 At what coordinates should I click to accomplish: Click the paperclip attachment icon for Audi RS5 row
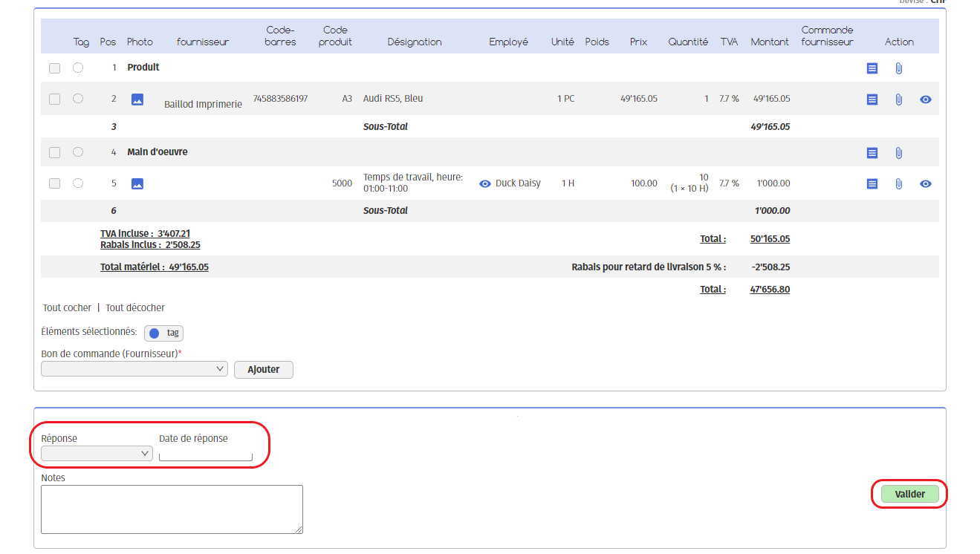click(898, 100)
